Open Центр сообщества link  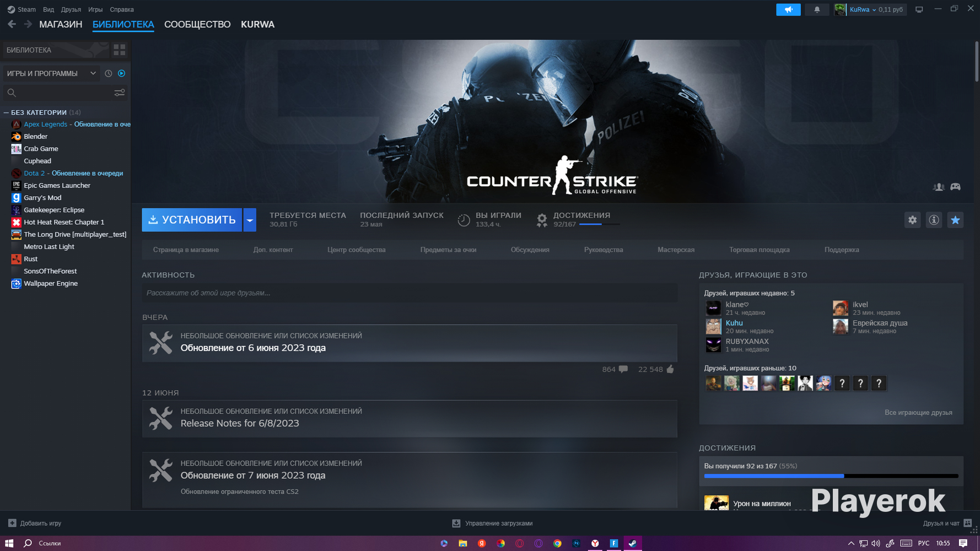[357, 250]
